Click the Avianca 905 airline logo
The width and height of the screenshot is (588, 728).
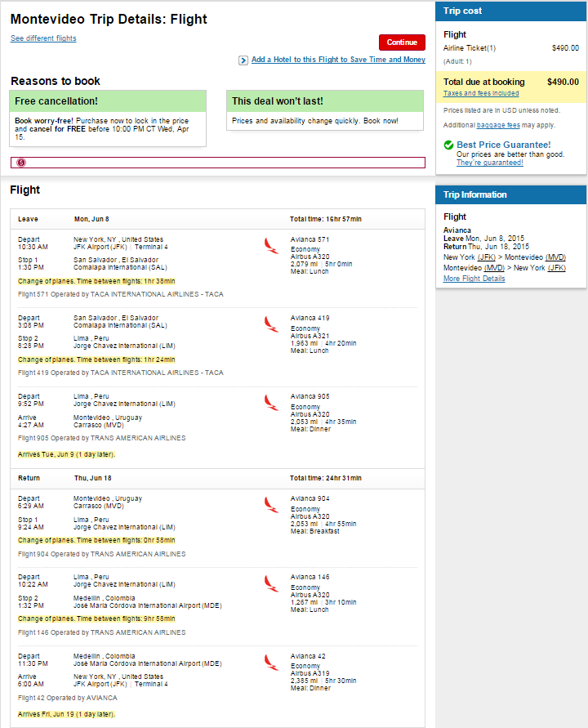[271, 403]
